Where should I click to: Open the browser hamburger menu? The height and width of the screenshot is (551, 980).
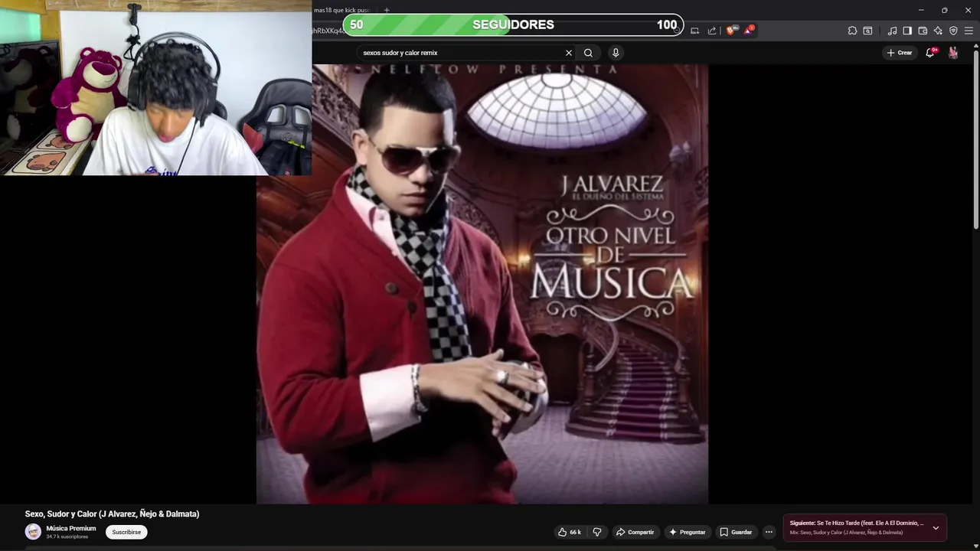pos(969,31)
